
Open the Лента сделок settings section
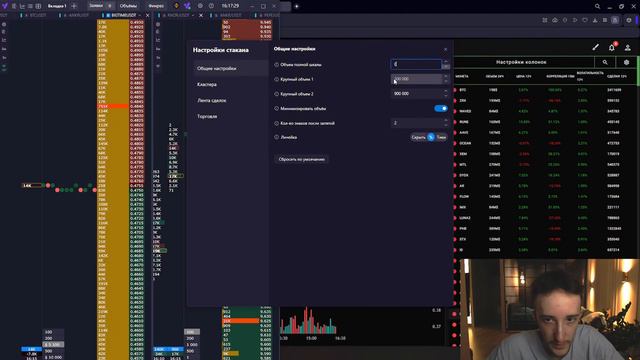pyautogui.click(x=211, y=100)
